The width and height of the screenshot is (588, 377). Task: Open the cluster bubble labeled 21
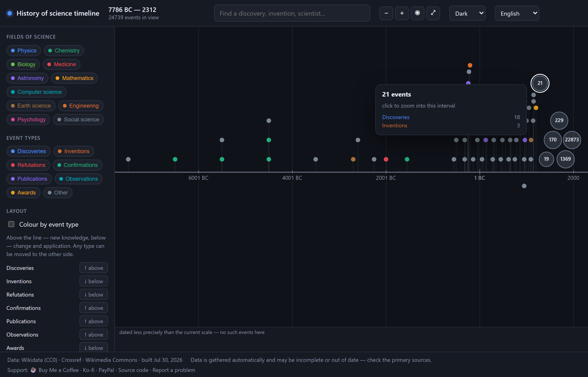pyautogui.click(x=540, y=83)
